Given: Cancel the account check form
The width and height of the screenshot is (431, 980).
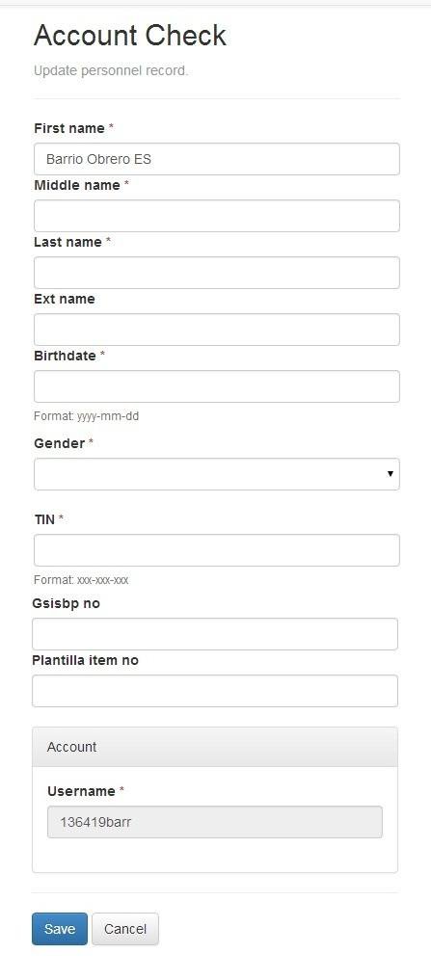Looking at the screenshot, I should [125, 929].
